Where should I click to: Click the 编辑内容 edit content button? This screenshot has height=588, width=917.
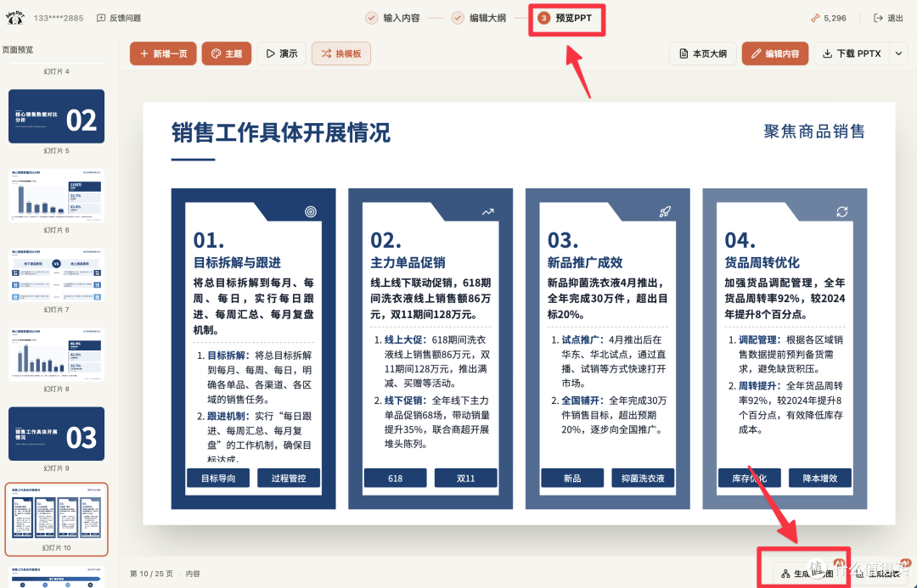click(x=775, y=53)
